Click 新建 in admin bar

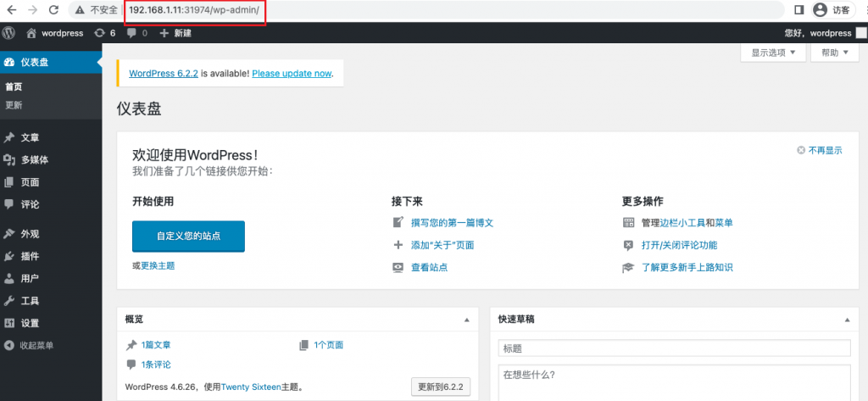tap(183, 33)
